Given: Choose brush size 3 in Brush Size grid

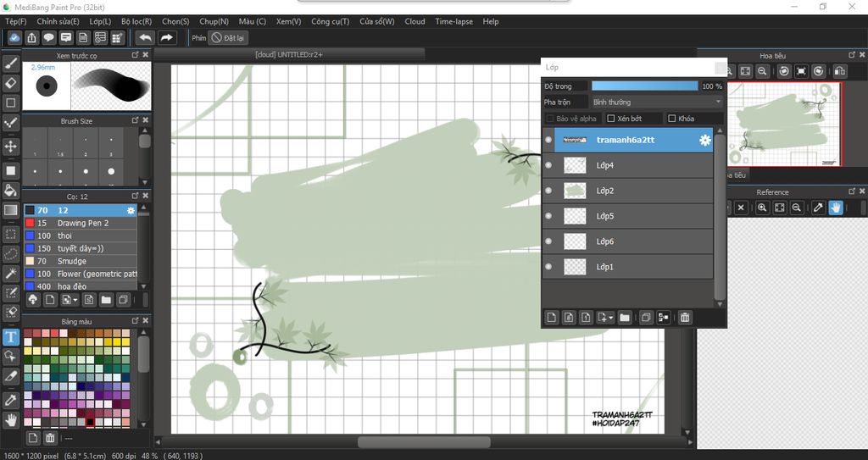Looking at the screenshot, I should tap(111, 144).
